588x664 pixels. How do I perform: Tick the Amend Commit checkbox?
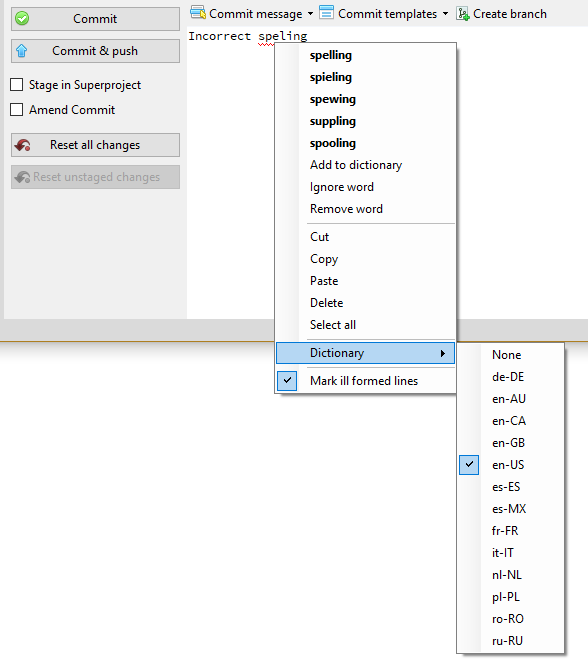(17, 110)
